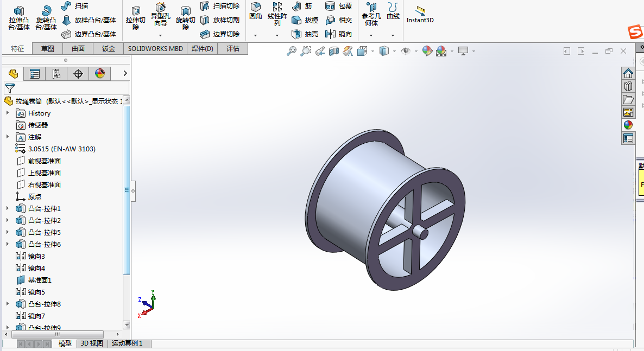Open the 异型孔向导 hole wizard
This screenshot has height=351, width=644.
click(x=161, y=15)
